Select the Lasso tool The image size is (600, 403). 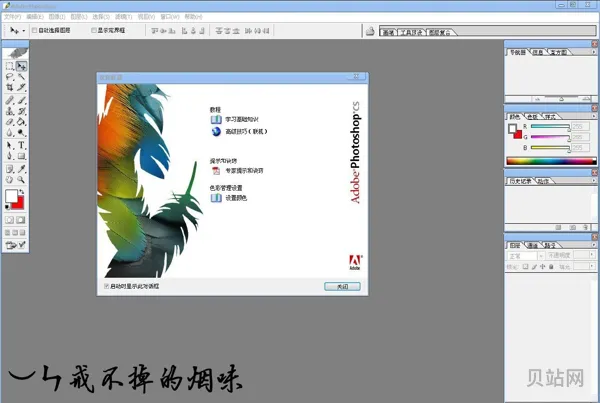pos(10,77)
